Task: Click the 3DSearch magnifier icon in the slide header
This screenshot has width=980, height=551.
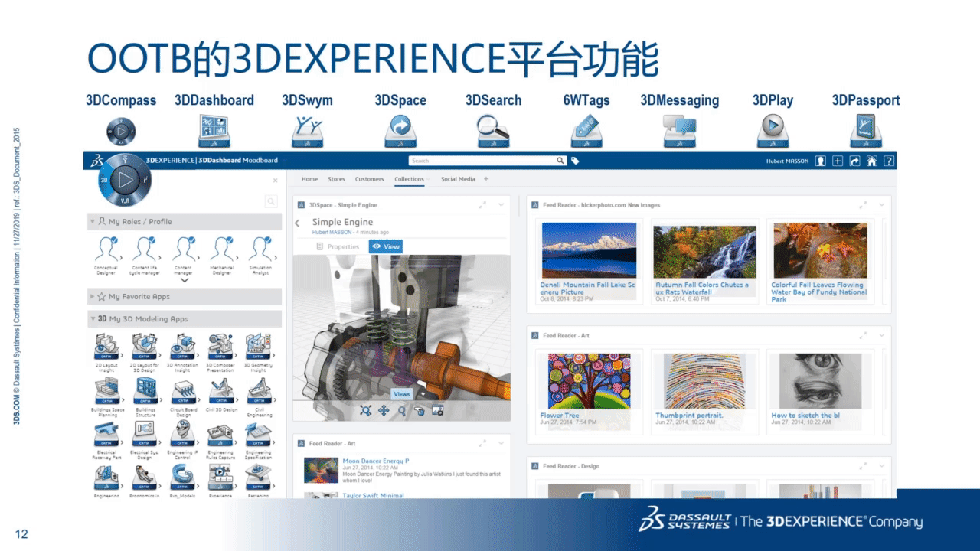Action: (x=492, y=131)
